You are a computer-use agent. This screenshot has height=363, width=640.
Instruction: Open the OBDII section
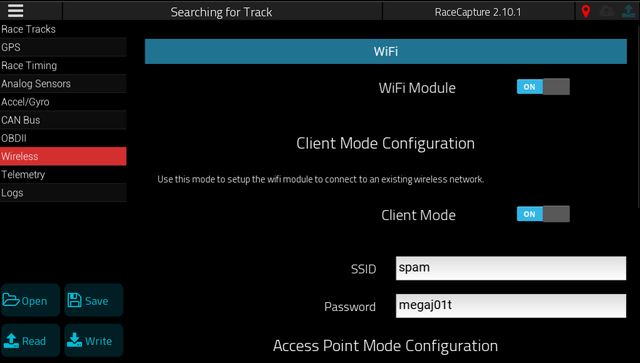click(63, 138)
